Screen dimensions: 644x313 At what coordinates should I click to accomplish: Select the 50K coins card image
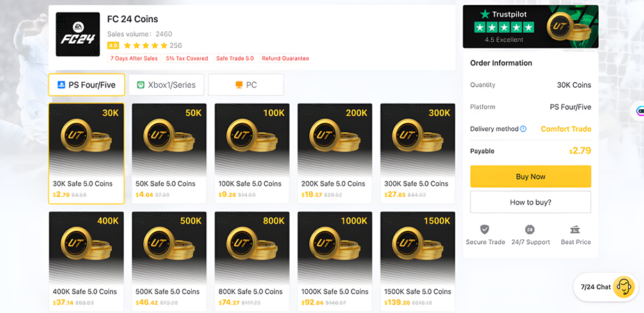170,139
